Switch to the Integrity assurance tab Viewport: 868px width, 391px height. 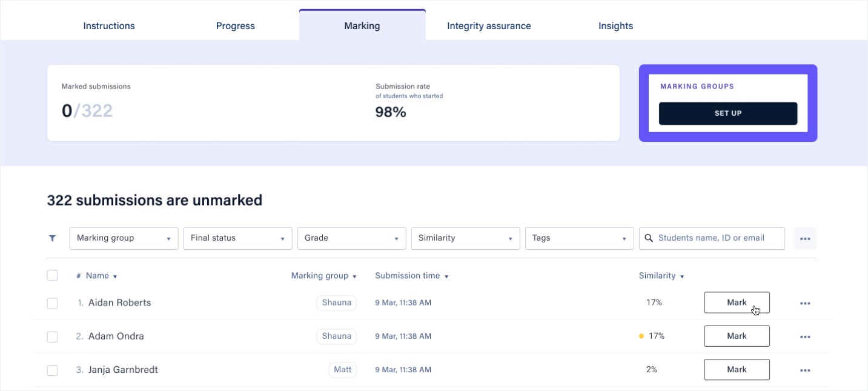[x=489, y=25]
